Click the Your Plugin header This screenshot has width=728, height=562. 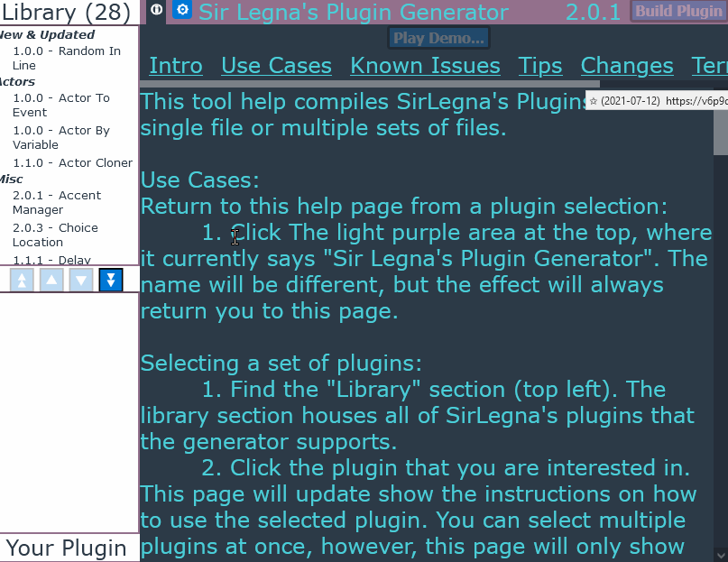point(66,548)
